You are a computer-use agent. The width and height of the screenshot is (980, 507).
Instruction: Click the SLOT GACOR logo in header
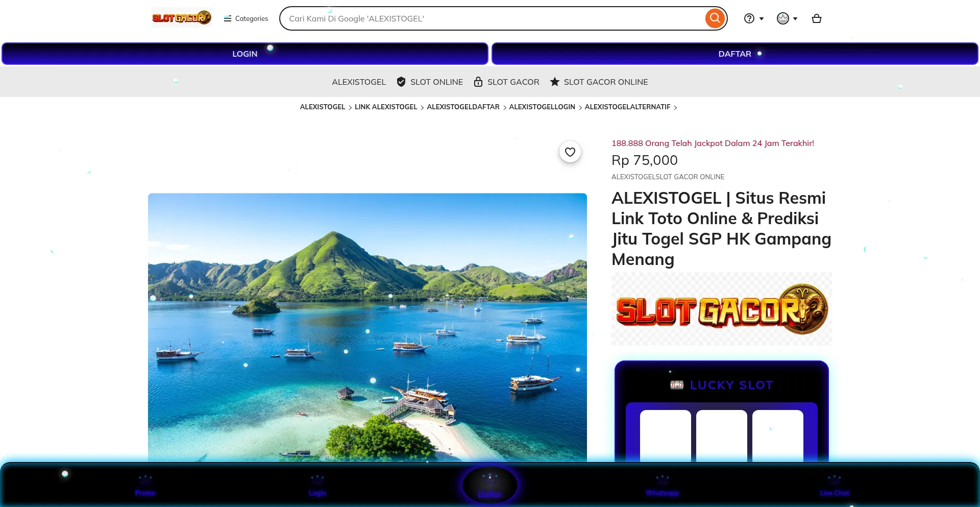point(181,18)
